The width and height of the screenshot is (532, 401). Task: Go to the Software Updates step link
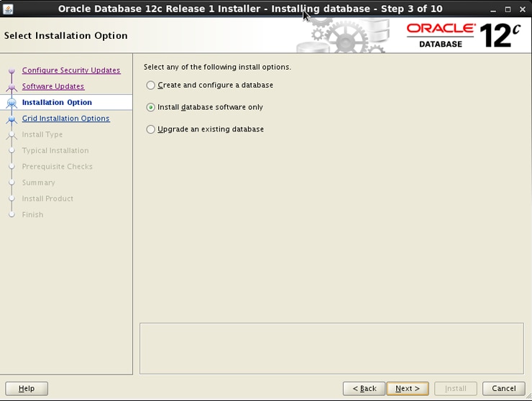pyautogui.click(x=53, y=86)
